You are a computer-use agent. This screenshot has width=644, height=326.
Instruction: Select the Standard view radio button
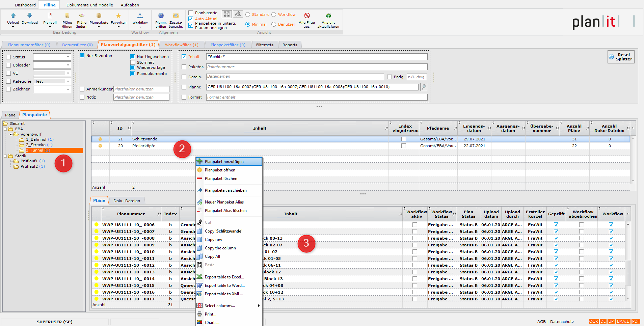[x=248, y=15]
